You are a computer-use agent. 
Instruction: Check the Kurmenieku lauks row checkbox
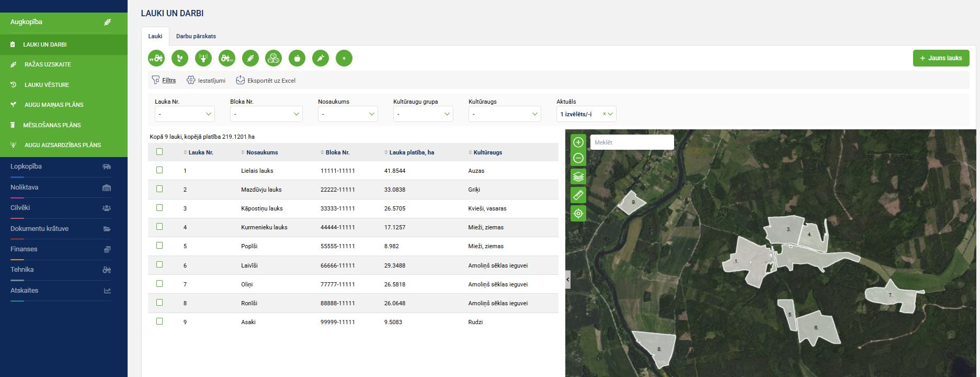pyautogui.click(x=159, y=227)
